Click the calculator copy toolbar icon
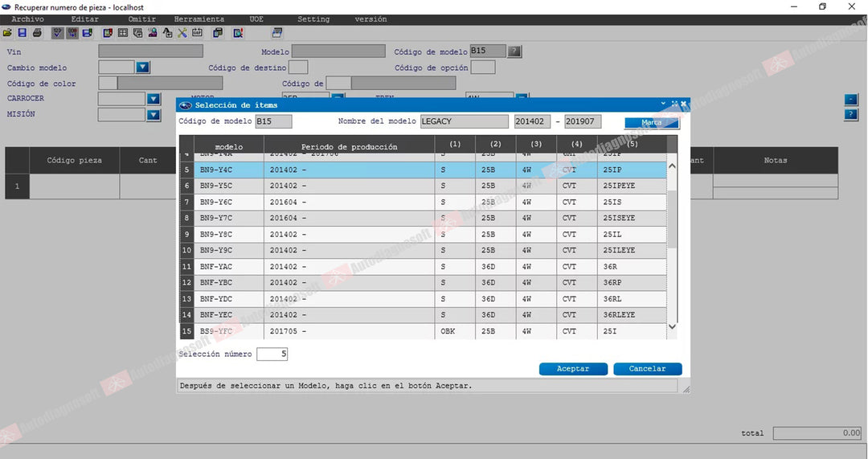The height and width of the screenshot is (459, 868). coord(218,33)
